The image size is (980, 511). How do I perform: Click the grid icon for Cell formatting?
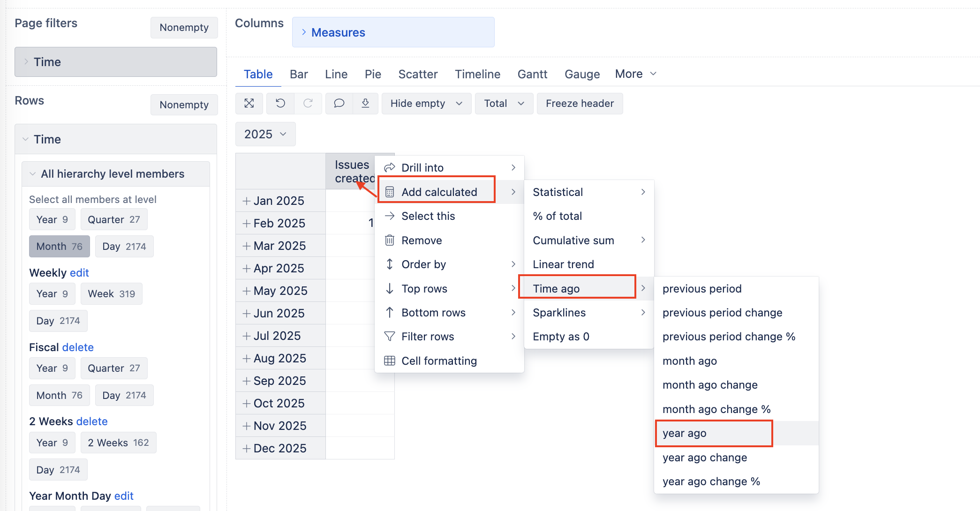click(x=390, y=361)
